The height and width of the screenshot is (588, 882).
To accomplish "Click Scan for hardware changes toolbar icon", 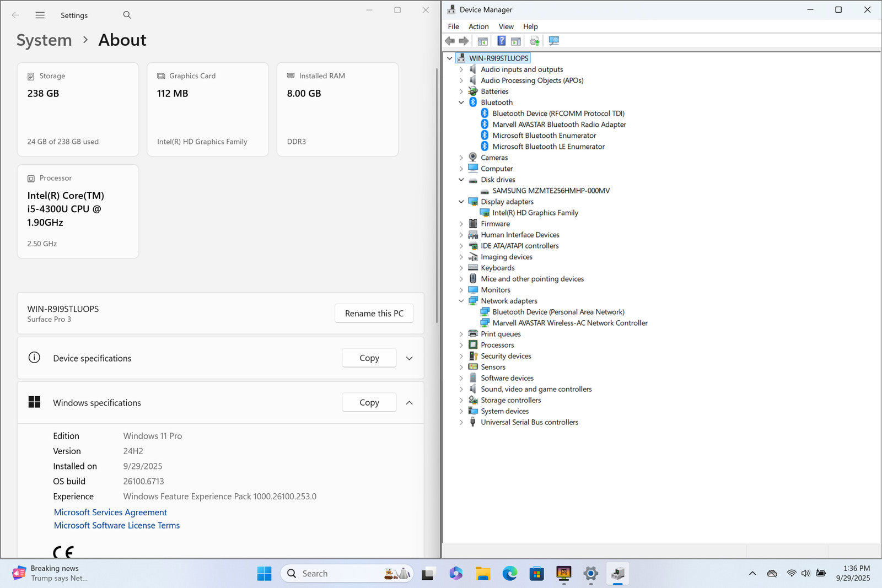I will point(554,41).
